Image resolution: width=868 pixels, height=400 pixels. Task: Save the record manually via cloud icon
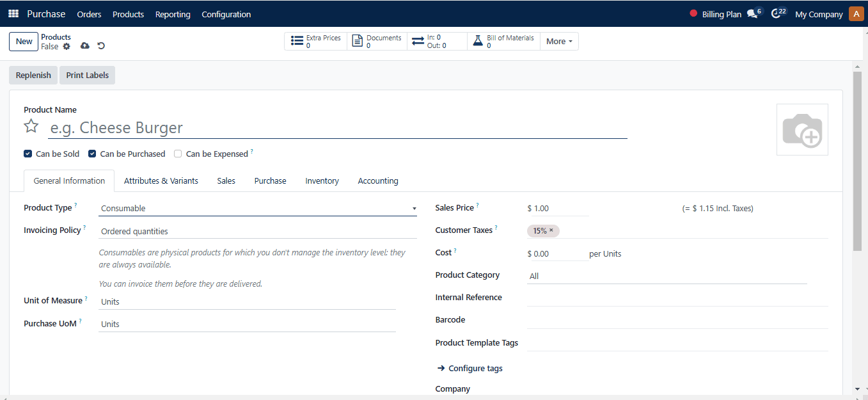click(x=85, y=46)
